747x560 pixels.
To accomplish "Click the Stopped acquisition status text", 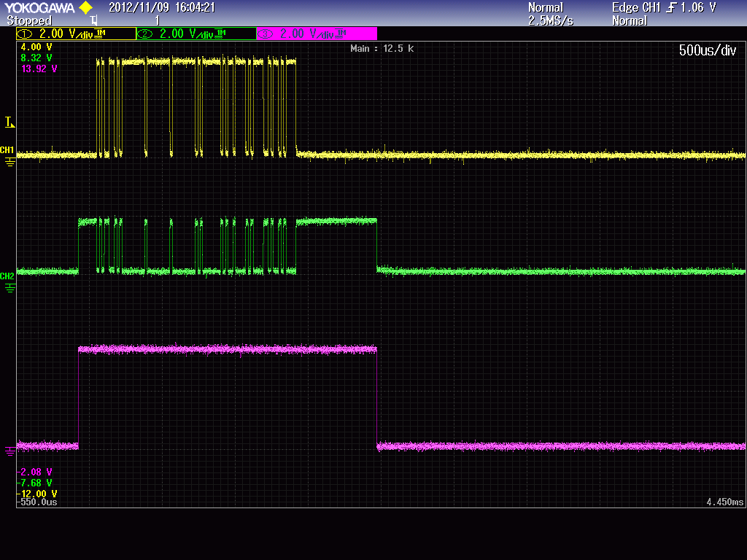I will coord(29,20).
